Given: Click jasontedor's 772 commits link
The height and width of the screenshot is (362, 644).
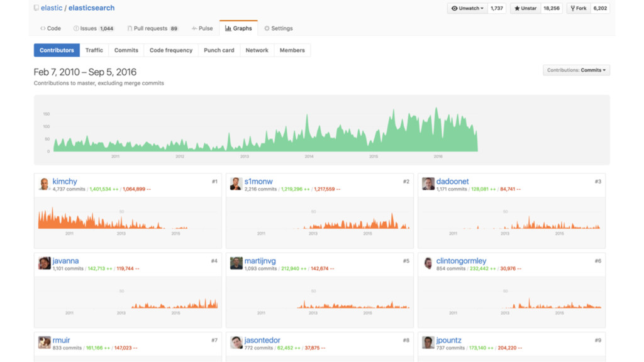Looking at the screenshot, I should [258, 348].
